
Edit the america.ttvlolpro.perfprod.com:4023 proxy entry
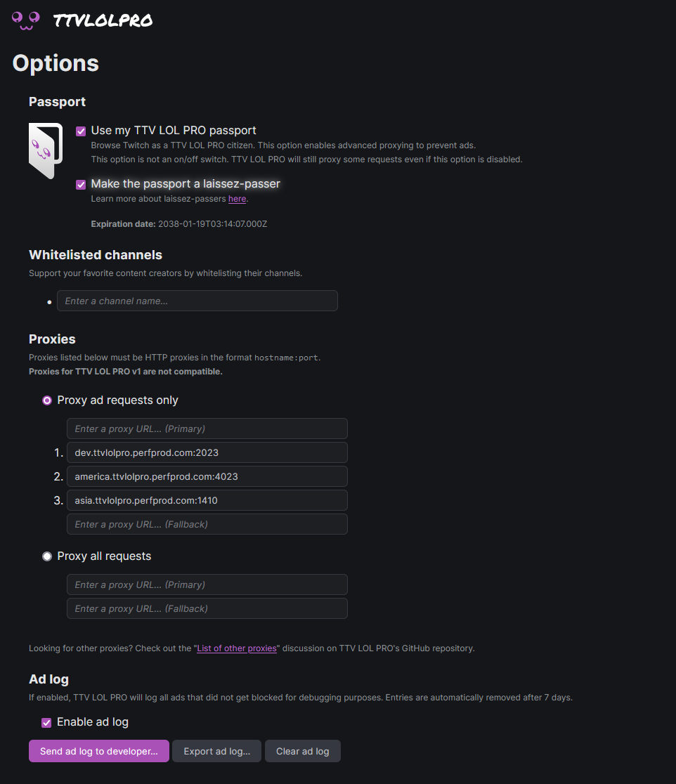pyautogui.click(x=207, y=476)
